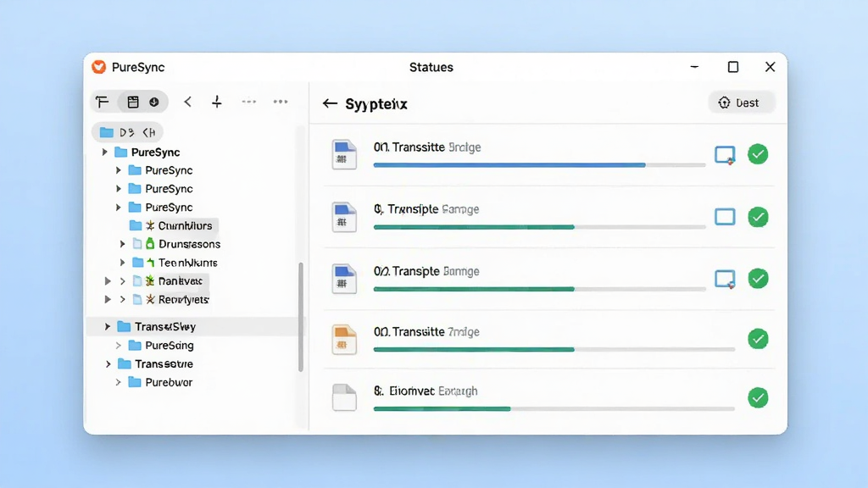868x488 pixels.
Task: Click the green check on the Eiomvet row
Action: (x=758, y=398)
